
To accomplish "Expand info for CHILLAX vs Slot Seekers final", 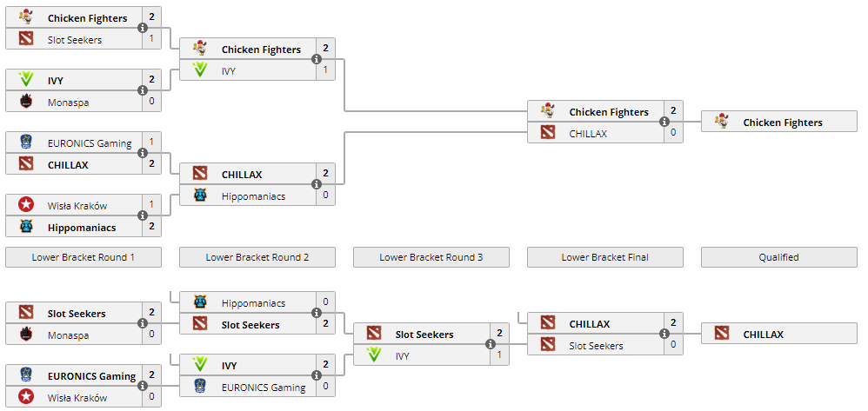I will (664, 334).
